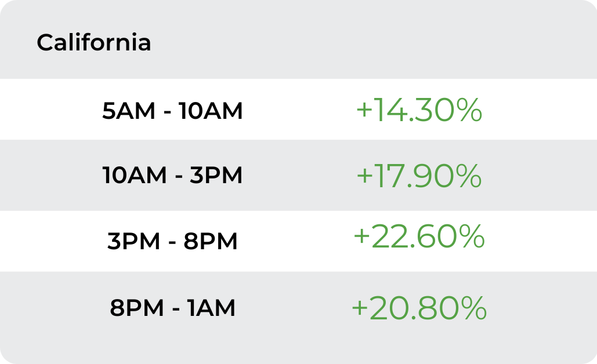This screenshot has width=597, height=364.
Task: Click the California table heading
Action: click(93, 42)
